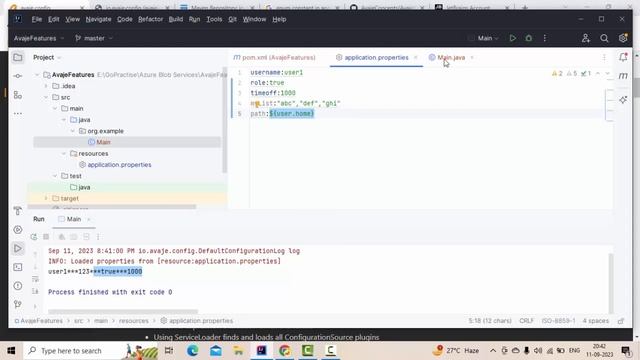Open the Maven tool window icon
Image resolution: width=640 pixels, height=360 pixels.
(x=623, y=76)
